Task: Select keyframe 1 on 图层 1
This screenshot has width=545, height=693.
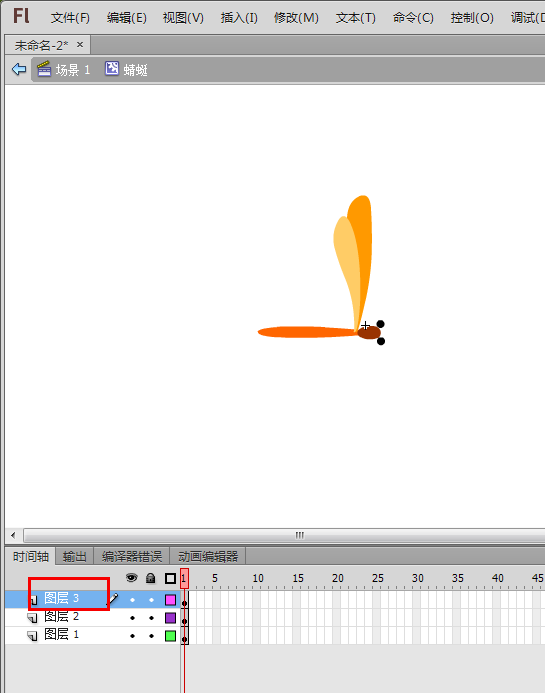Action: (184, 636)
